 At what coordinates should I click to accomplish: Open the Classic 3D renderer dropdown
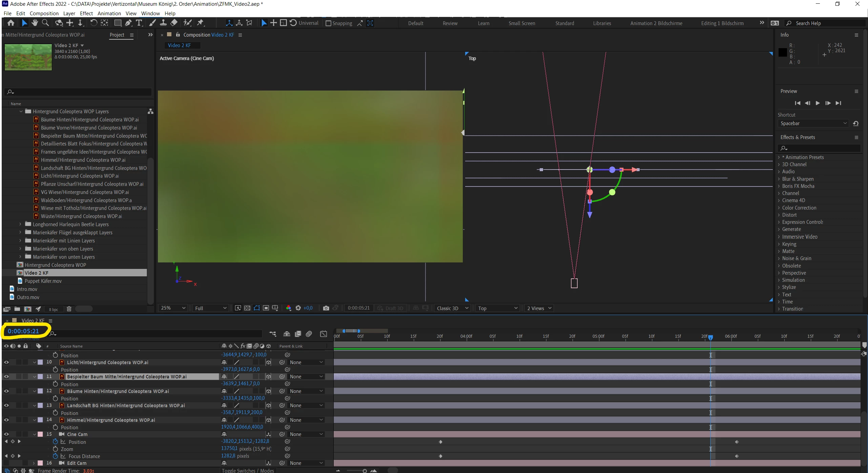click(452, 308)
